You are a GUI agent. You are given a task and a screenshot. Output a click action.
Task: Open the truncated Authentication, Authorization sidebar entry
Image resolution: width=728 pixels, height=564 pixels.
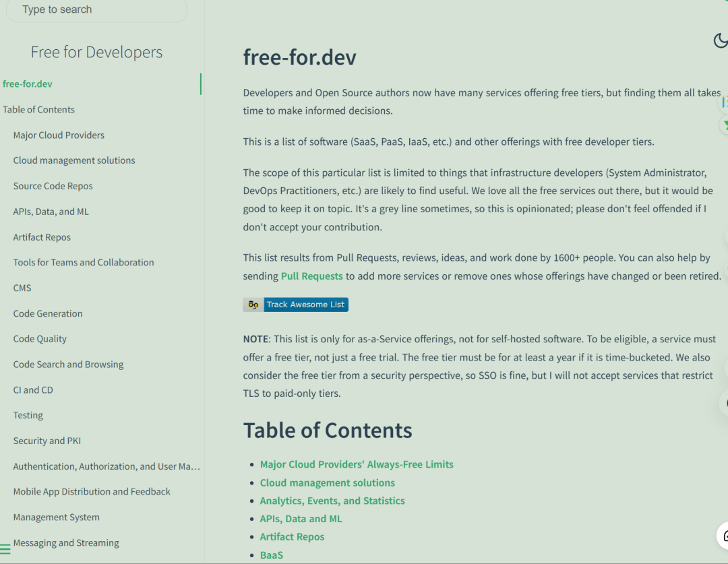107,466
